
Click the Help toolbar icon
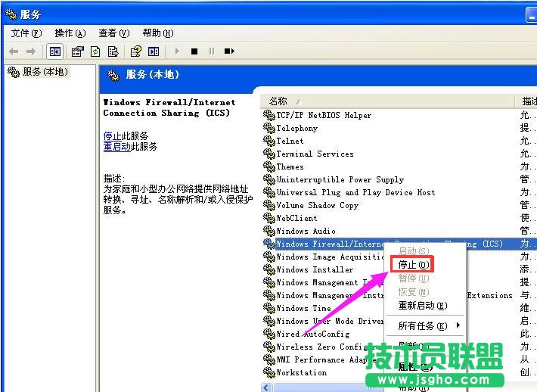tap(135, 51)
